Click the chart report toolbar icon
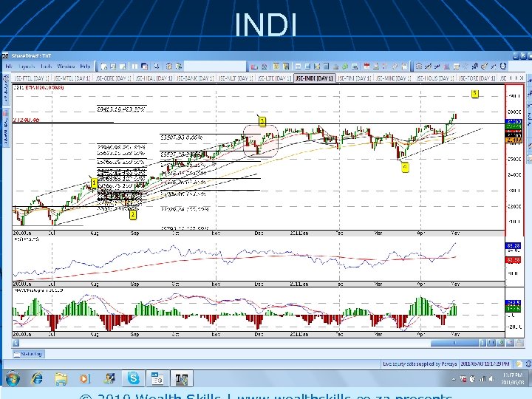The width and height of the screenshot is (532, 399). pos(375,66)
